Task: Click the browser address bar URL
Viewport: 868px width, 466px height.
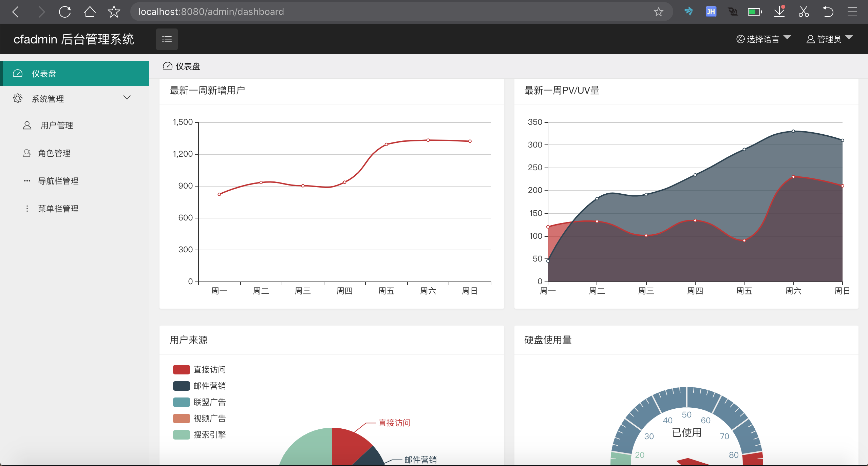Action: pyautogui.click(x=211, y=12)
